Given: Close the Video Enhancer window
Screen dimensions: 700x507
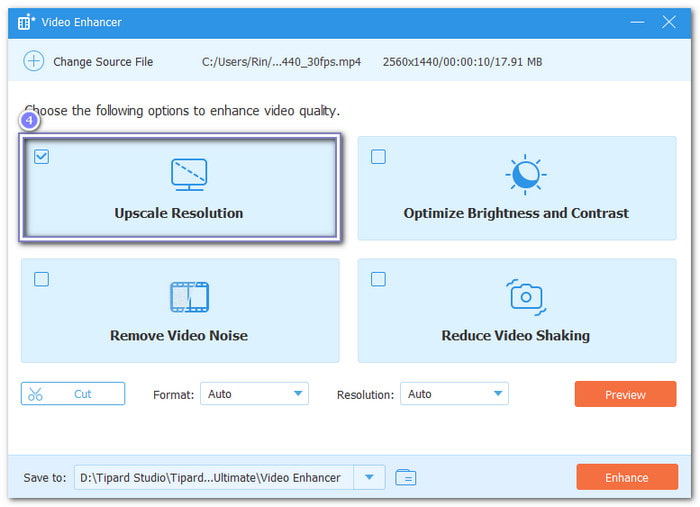Looking at the screenshot, I should pos(668,22).
